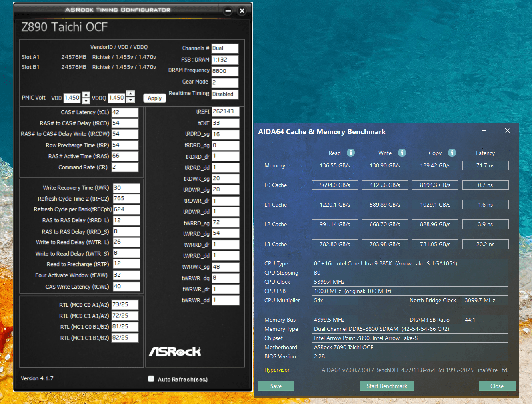Save the AIDA64 benchmark results
The image size is (532, 404).
coord(276,386)
